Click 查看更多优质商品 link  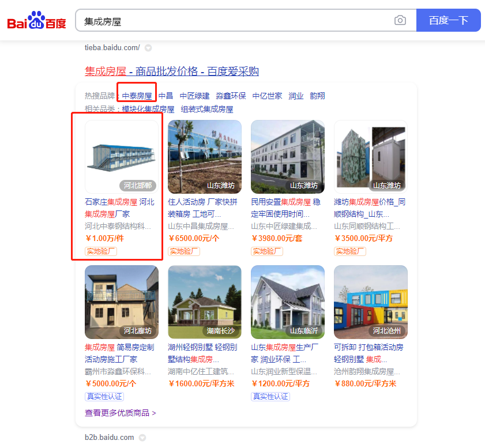120,413
